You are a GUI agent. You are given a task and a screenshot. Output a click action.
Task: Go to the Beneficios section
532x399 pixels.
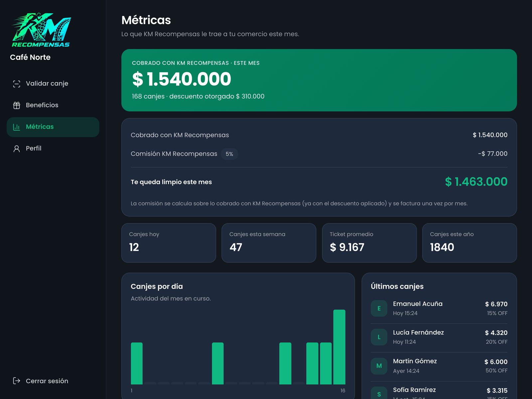[x=53, y=105]
